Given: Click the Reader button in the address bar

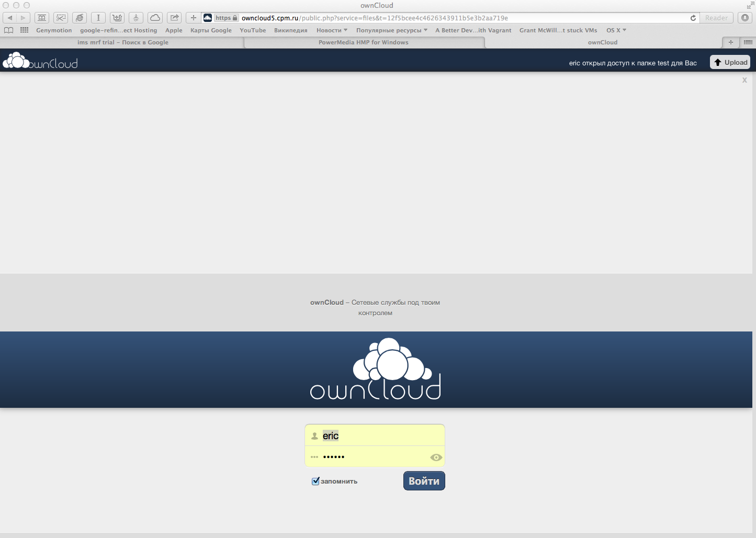Looking at the screenshot, I should tap(716, 18).
